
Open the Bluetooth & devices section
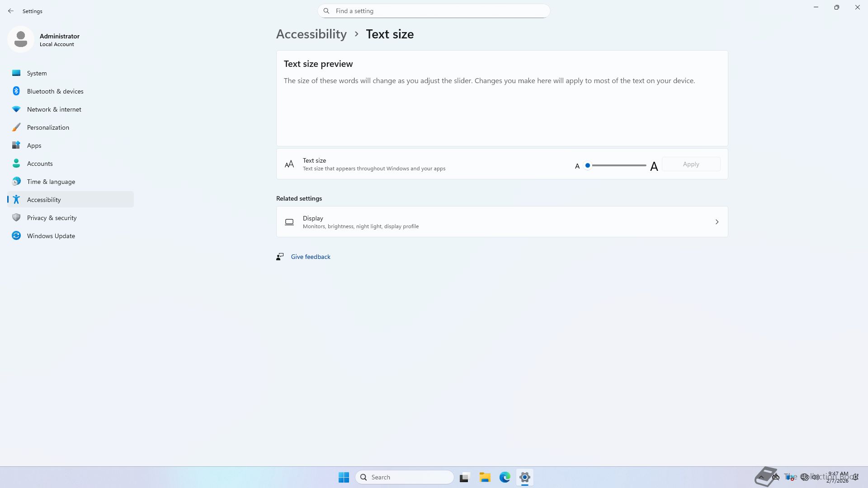coord(55,91)
